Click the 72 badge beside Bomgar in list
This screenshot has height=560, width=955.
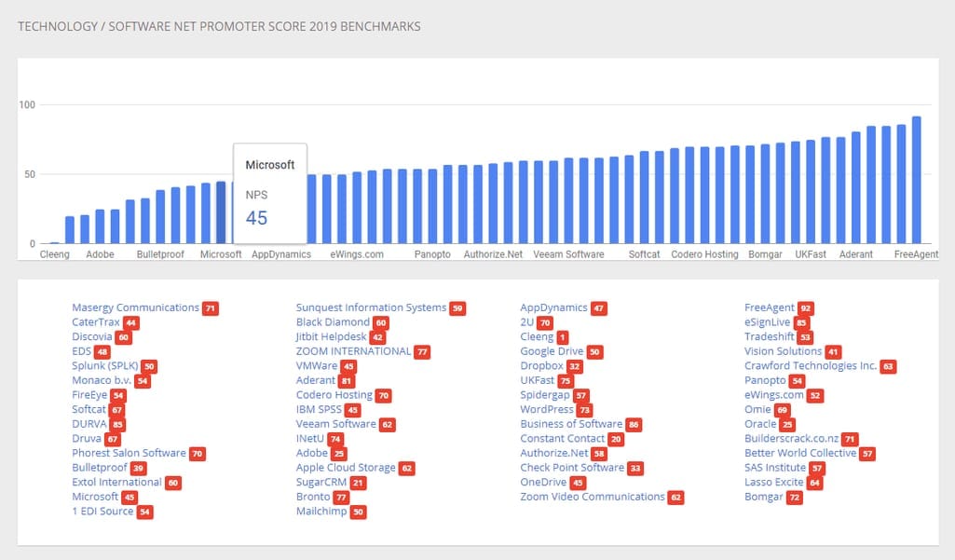click(x=794, y=498)
